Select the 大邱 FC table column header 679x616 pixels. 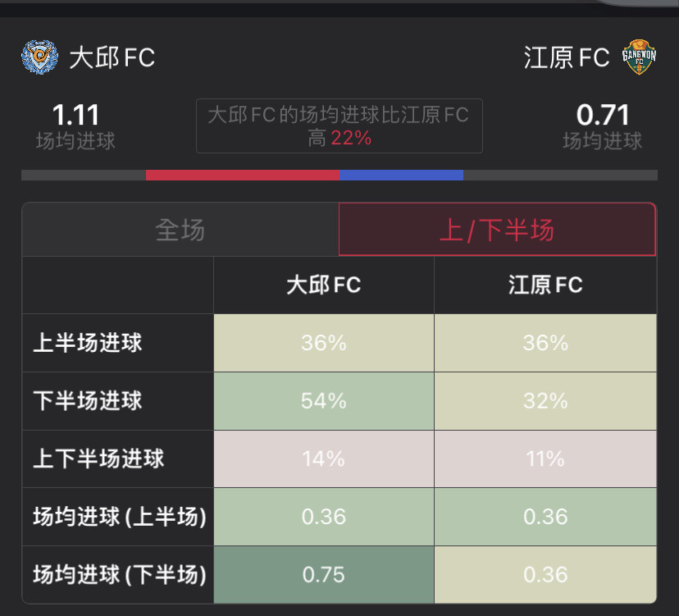(323, 285)
